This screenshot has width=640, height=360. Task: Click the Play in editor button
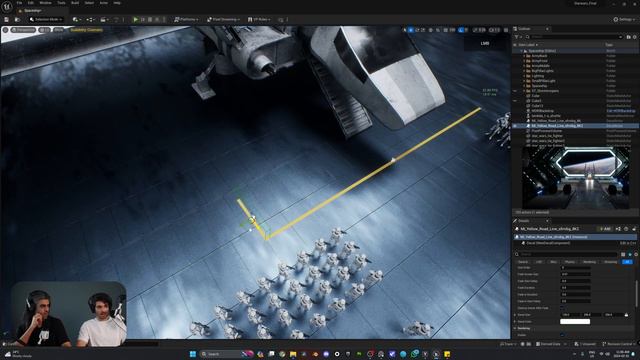pos(136,19)
